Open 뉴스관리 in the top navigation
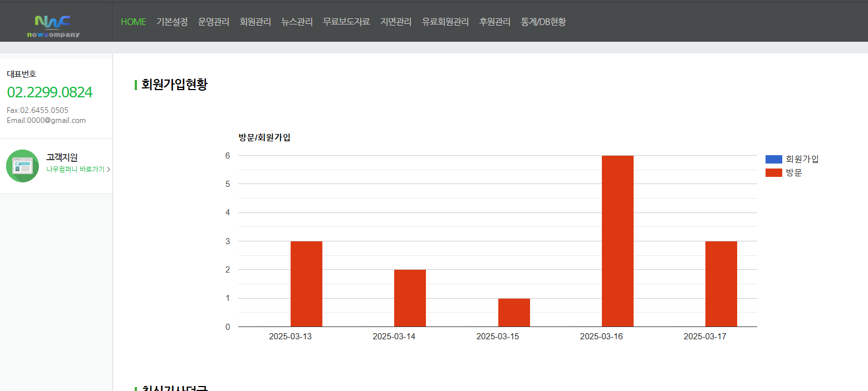 click(297, 22)
